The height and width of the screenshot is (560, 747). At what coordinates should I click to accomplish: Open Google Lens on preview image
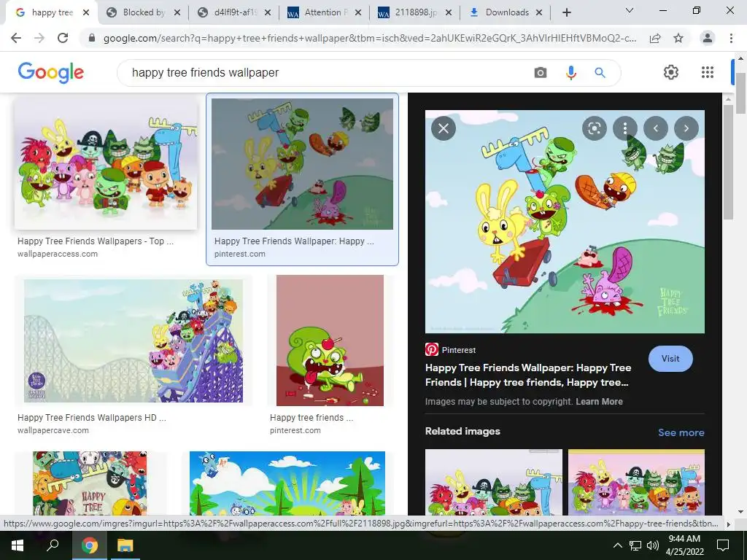(594, 128)
